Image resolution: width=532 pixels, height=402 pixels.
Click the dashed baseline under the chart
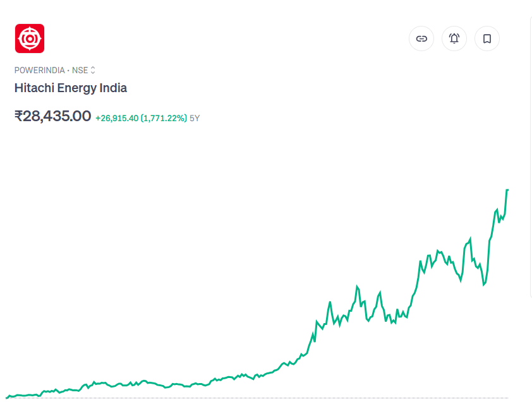click(253, 398)
